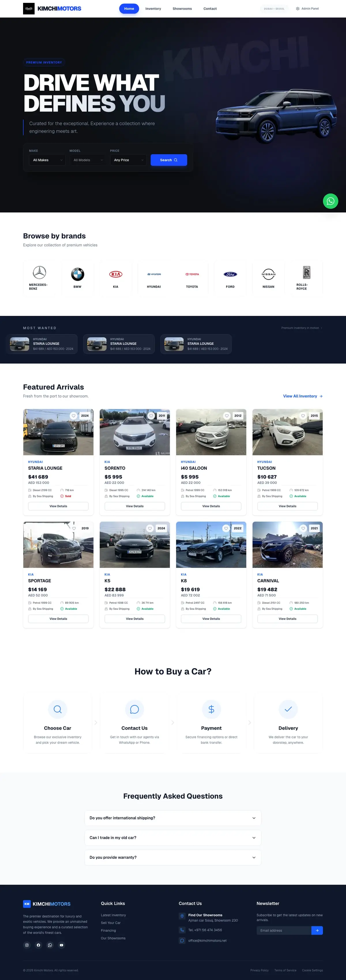Select the BMW brand logo

click(x=78, y=274)
